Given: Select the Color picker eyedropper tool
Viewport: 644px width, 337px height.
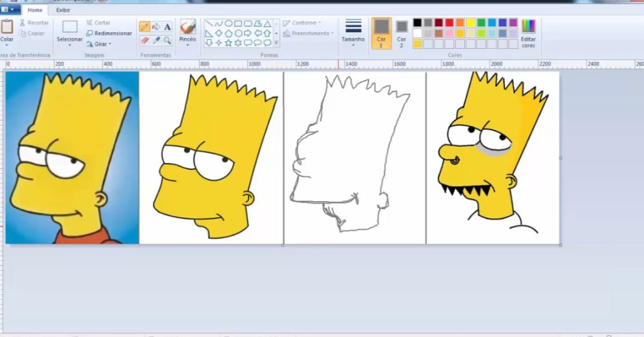Looking at the screenshot, I should (x=156, y=40).
